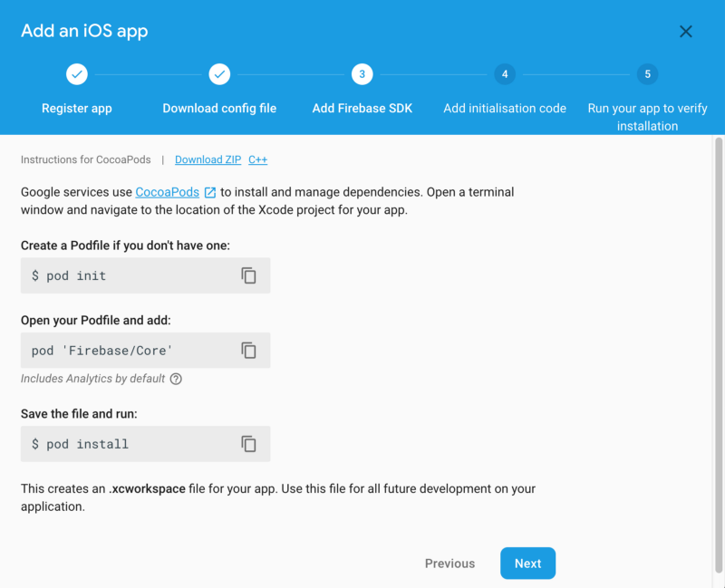Click the '$ pod install' code box
Screen dimensions: 725x588
pyautogui.click(x=127, y=444)
